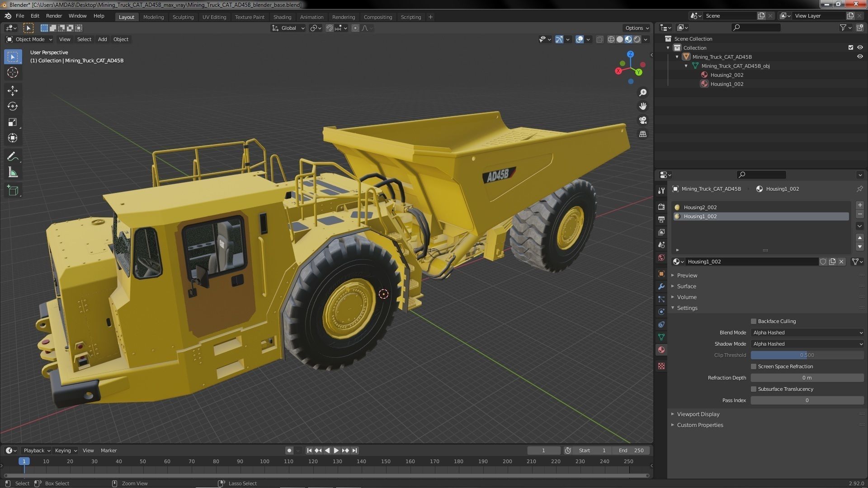Add a new material slot with plus
This screenshot has height=488, width=868.
pyautogui.click(x=860, y=205)
